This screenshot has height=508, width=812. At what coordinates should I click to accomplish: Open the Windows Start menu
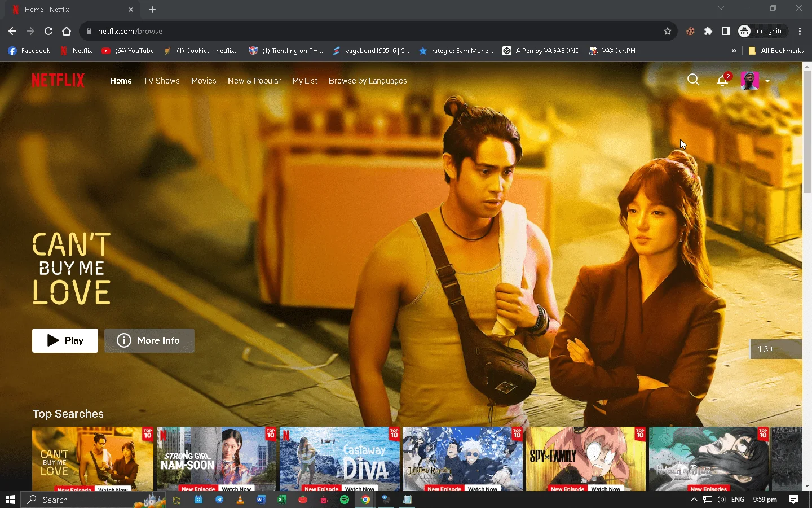(x=10, y=500)
